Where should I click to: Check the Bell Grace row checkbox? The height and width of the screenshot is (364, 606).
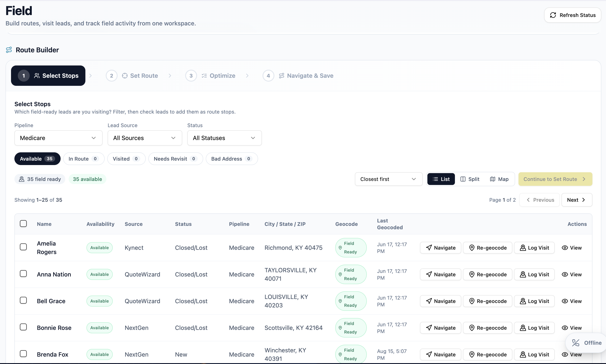pos(23,300)
